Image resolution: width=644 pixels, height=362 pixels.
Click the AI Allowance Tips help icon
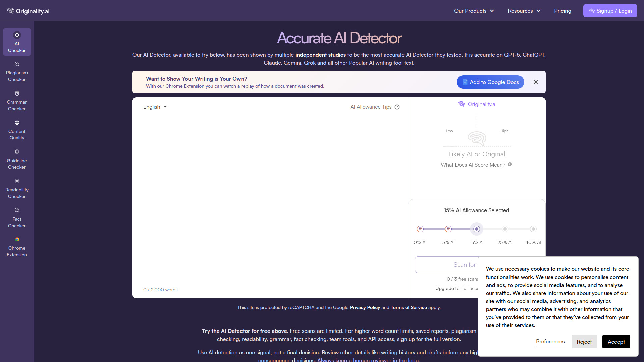pyautogui.click(x=397, y=107)
